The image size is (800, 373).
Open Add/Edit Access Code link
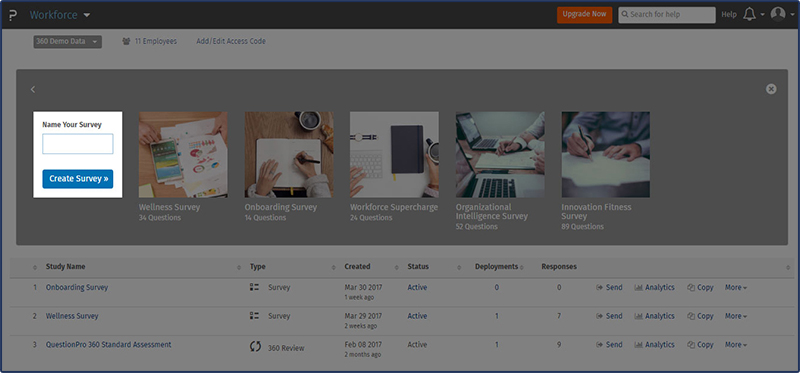(231, 41)
